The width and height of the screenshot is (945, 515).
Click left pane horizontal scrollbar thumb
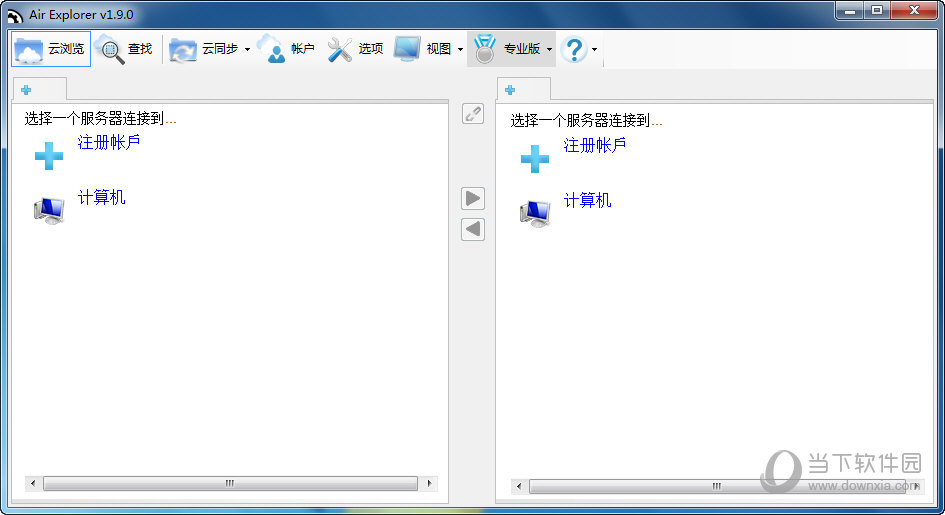(x=230, y=483)
